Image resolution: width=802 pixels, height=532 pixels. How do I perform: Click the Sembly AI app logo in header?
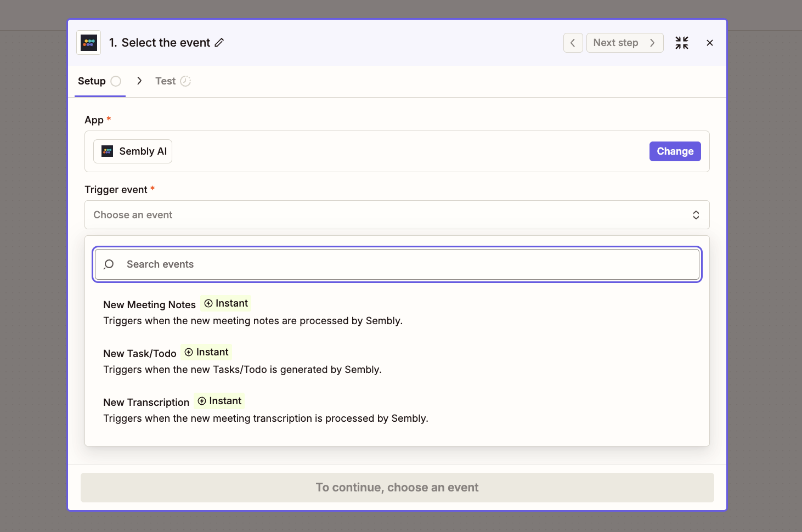click(88, 43)
